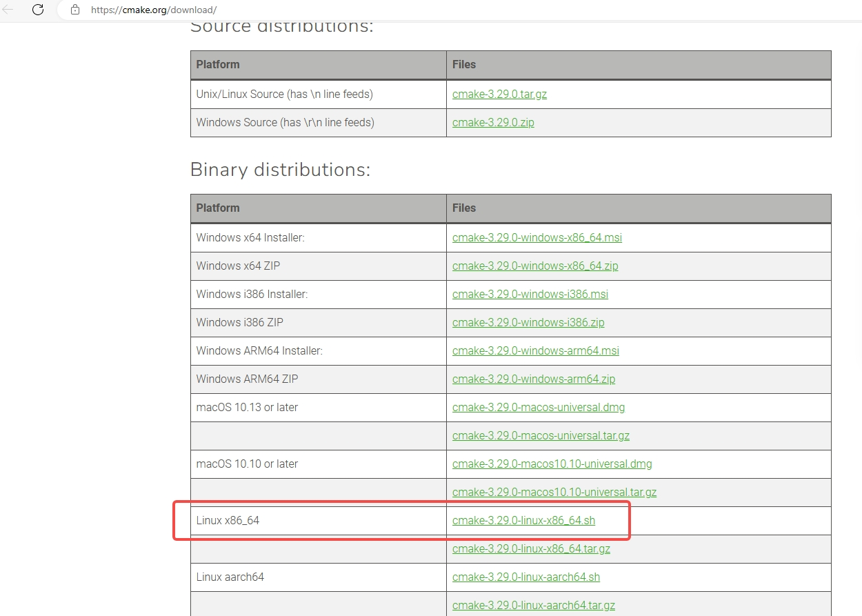The height and width of the screenshot is (616, 862).
Task: Click the 'macOS 10.10 or later' cell
Action: coord(319,464)
